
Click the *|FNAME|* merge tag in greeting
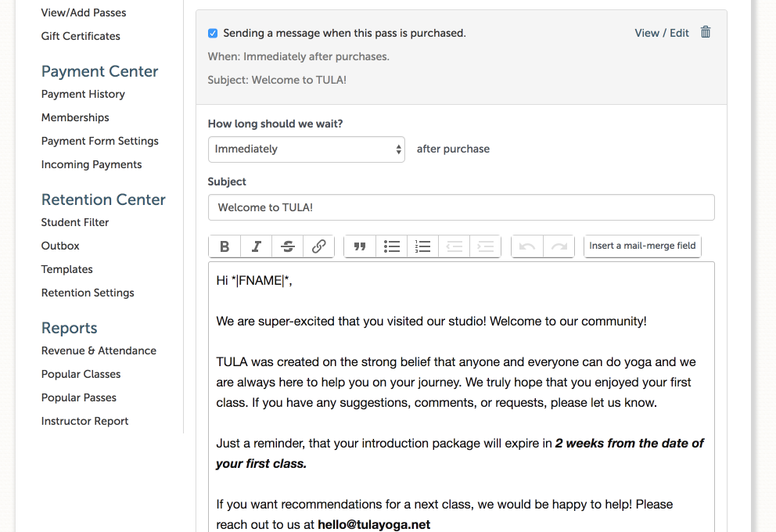pyautogui.click(x=262, y=281)
